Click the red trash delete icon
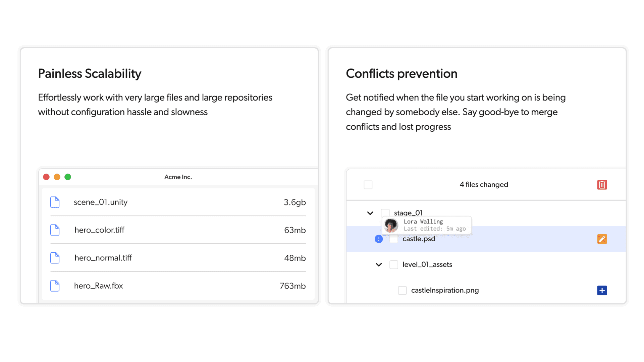Viewport: 644px width, 362px height. 602,185
